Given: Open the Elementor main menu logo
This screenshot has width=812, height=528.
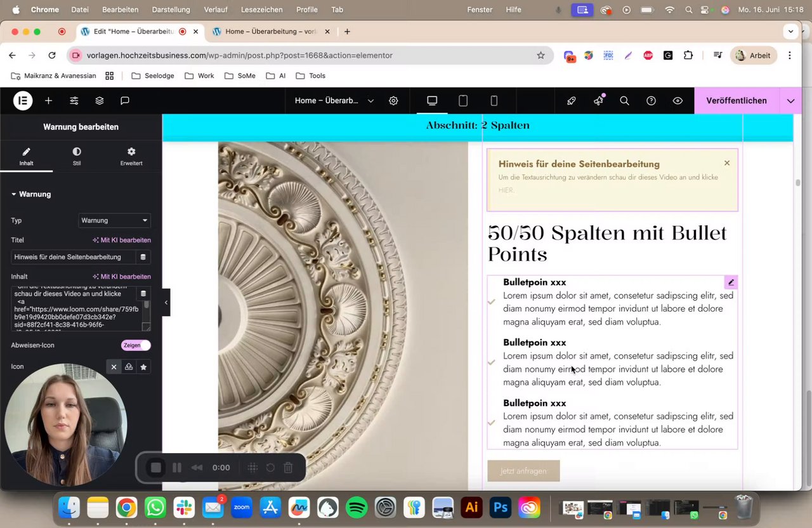Looking at the screenshot, I should (23, 100).
